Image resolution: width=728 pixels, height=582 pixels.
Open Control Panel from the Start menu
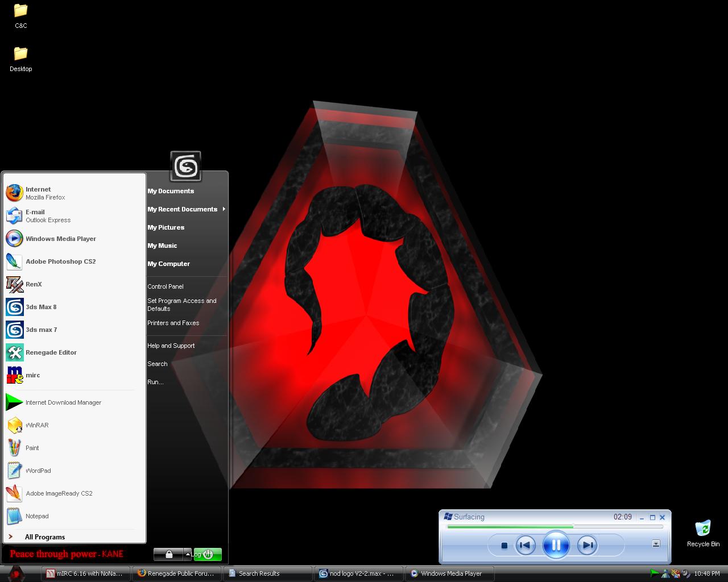[166, 286]
